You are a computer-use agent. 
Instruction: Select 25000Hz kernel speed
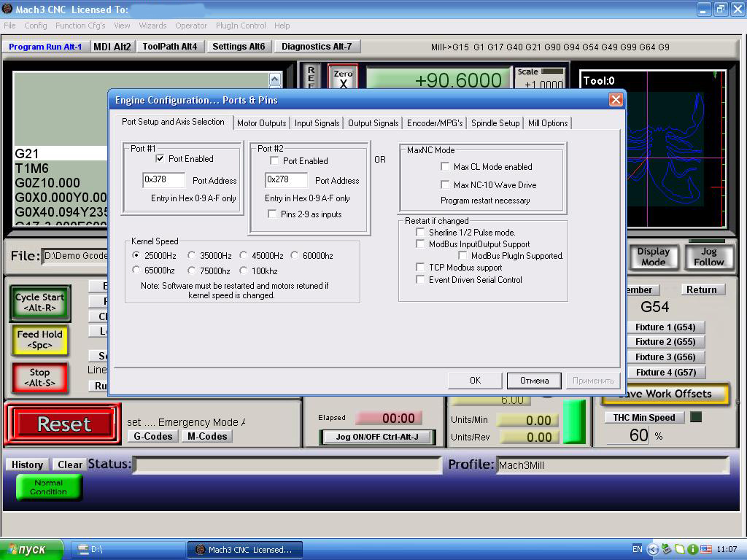pyautogui.click(x=136, y=255)
